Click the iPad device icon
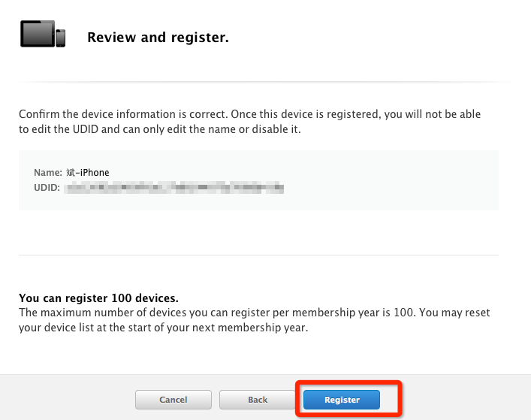The width and height of the screenshot is (531, 420). pyautogui.click(x=38, y=34)
